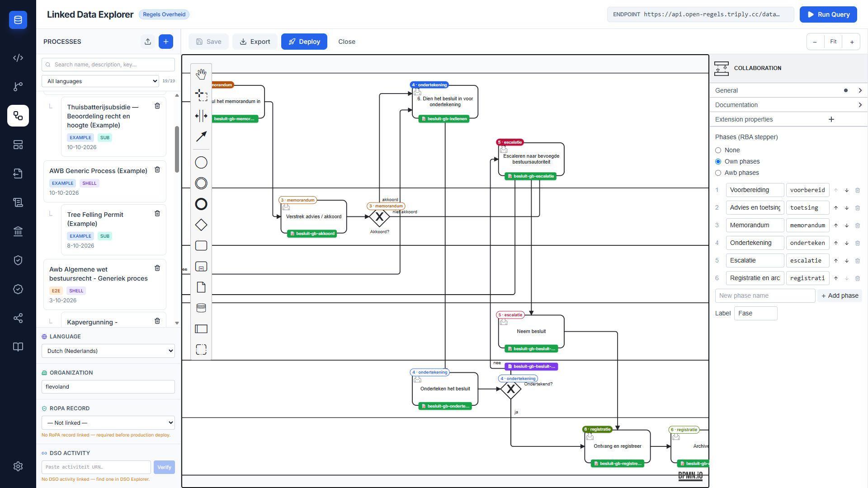Image resolution: width=868 pixels, height=488 pixels.
Task: Expand the General properties section
Action: pos(788,90)
